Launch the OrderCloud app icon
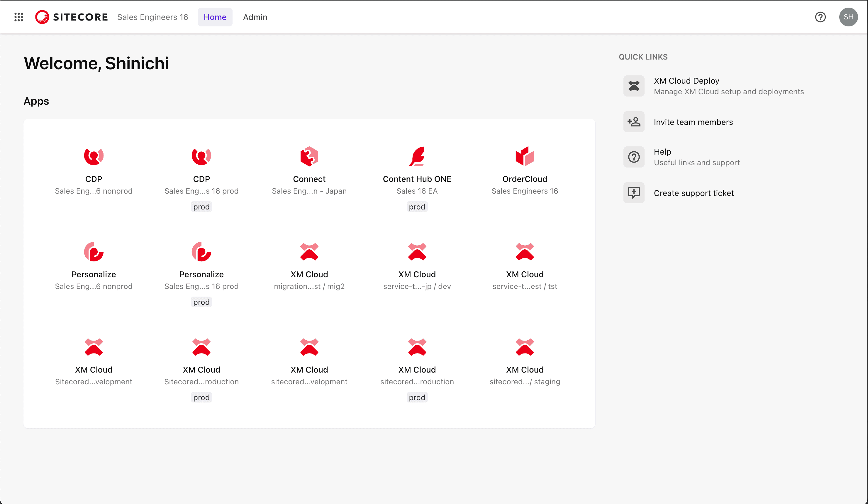This screenshot has width=868, height=504. click(x=524, y=156)
